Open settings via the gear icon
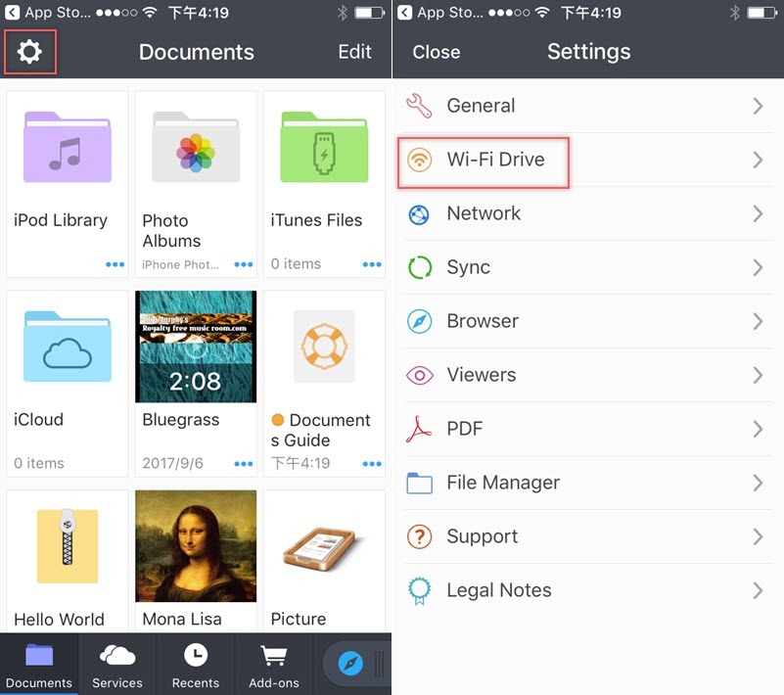The image size is (784, 695). (29, 52)
